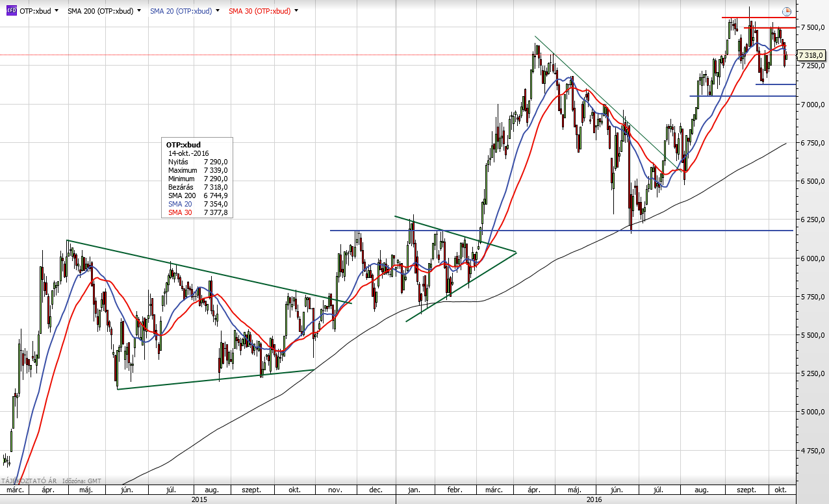Click the 'TÁJÉKOZTATÓ ÁR' indicative price label
Image resolution: width=829 pixels, height=504 pixels.
[x=29, y=481]
